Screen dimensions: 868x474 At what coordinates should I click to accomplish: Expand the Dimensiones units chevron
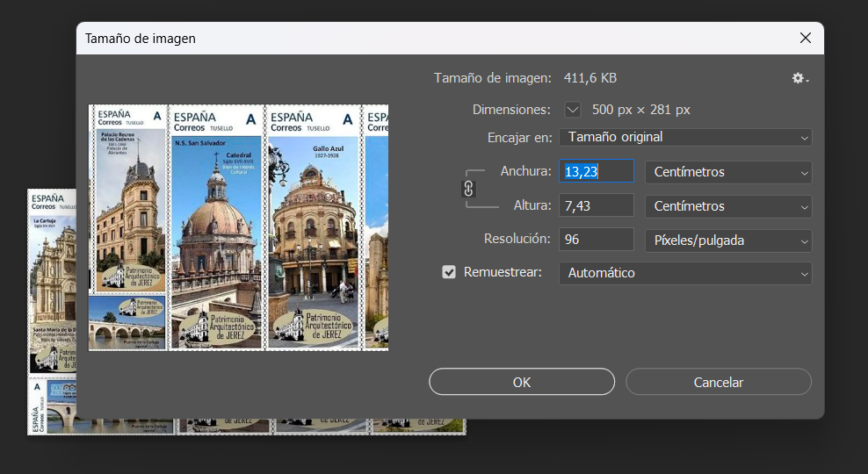[573, 110]
